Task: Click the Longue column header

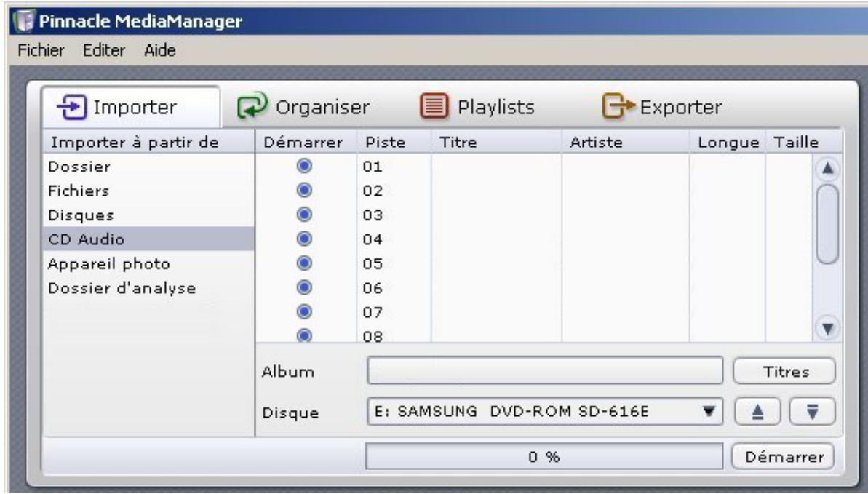Action: pos(728,142)
